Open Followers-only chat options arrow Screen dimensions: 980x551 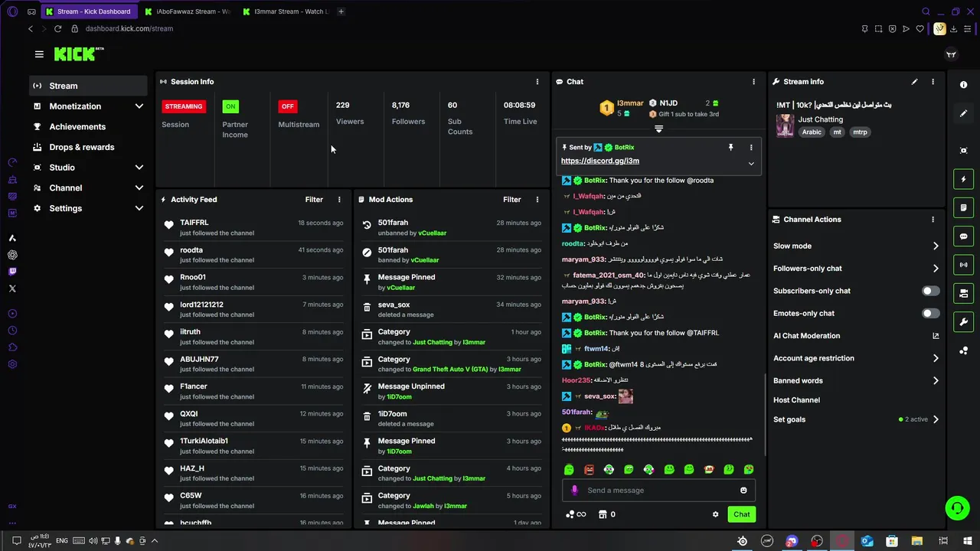click(936, 269)
